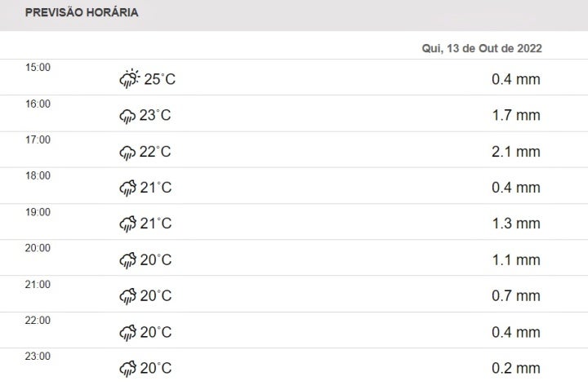This screenshot has width=588, height=390.
Task: Click the 1.7 mm rainfall value
Action: [x=515, y=116]
